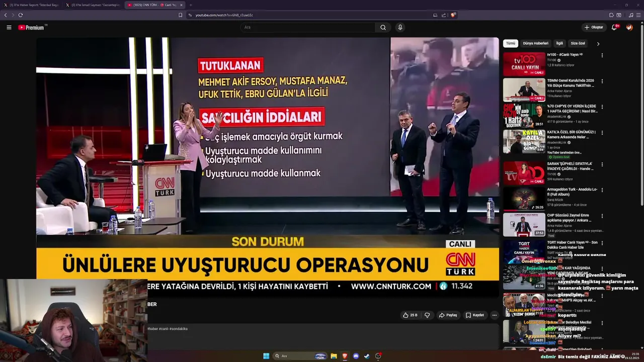The width and height of the screenshot is (644, 362).
Task: Open options for CHP Sözcüsü Zeynel Emre
Action: coord(602,216)
